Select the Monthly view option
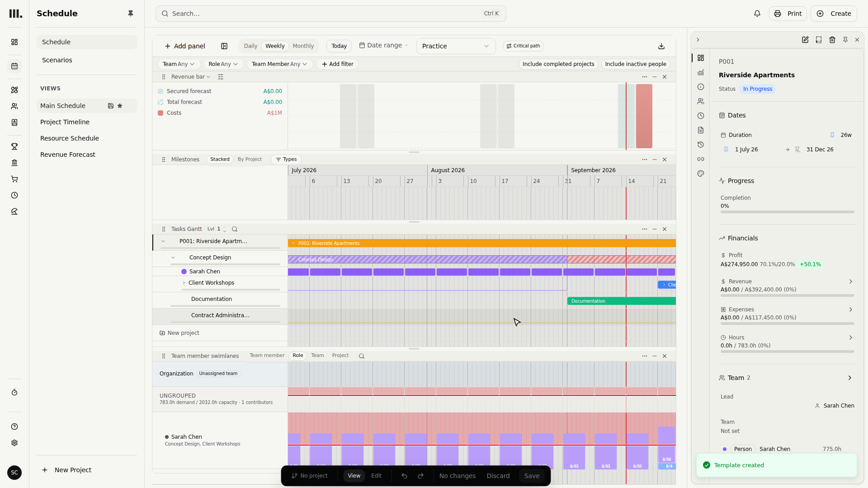This screenshot has height=488, width=868. (303, 46)
